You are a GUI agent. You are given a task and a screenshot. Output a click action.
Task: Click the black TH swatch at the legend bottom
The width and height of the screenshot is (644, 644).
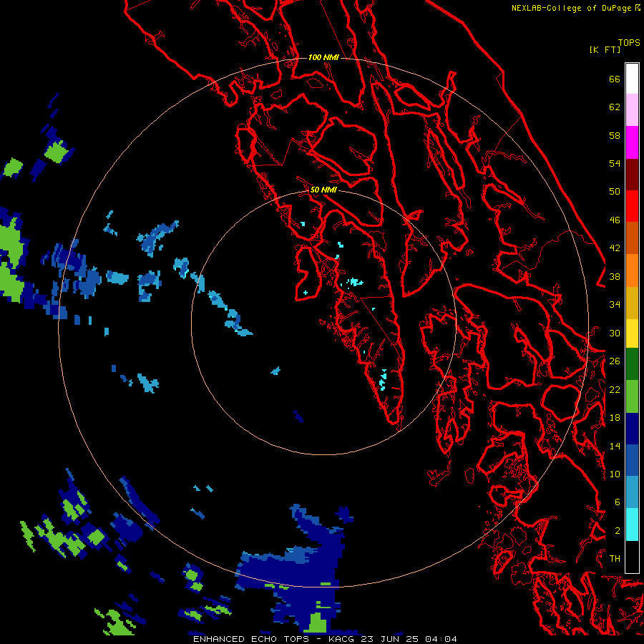pyautogui.click(x=632, y=557)
